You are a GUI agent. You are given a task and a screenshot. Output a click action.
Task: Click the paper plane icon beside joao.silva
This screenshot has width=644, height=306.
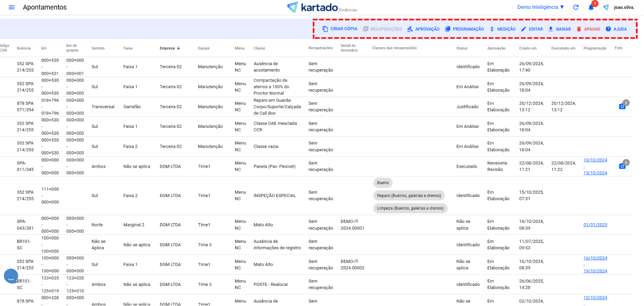(x=606, y=7)
